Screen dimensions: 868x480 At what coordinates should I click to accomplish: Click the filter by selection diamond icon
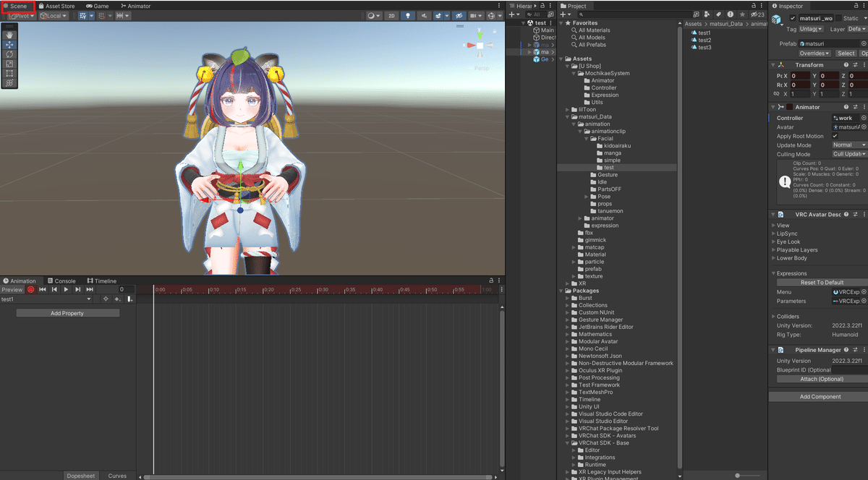point(106,299)
